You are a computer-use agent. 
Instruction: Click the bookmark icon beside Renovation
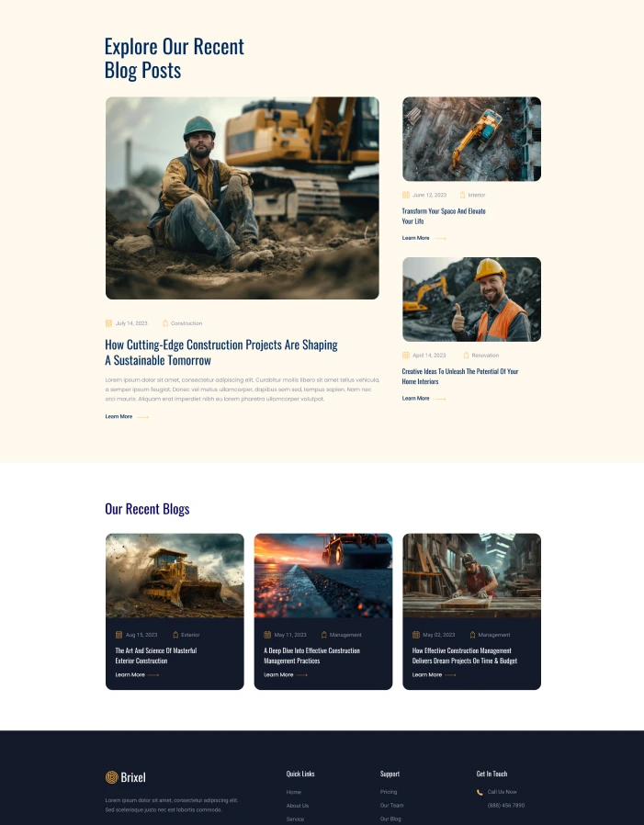pos(466,356)
